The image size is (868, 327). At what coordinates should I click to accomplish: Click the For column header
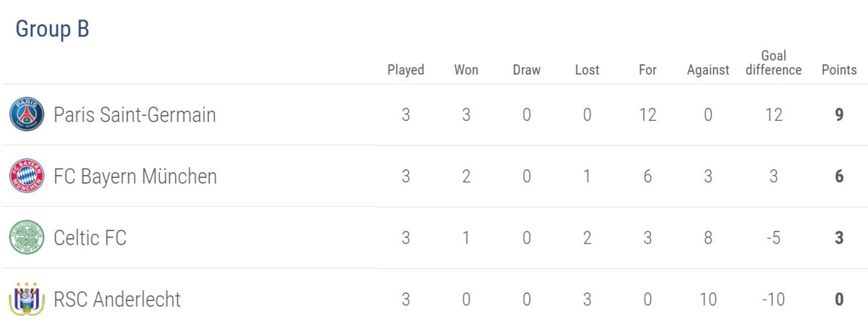[647, 70]
